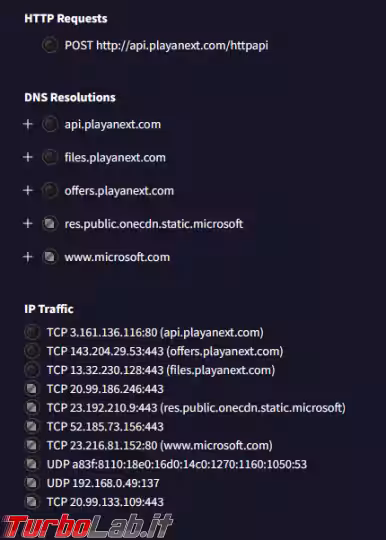Screen dimensions: 386x540
Task: Click the TurboLab.it logo watermark
Action: 87,526
